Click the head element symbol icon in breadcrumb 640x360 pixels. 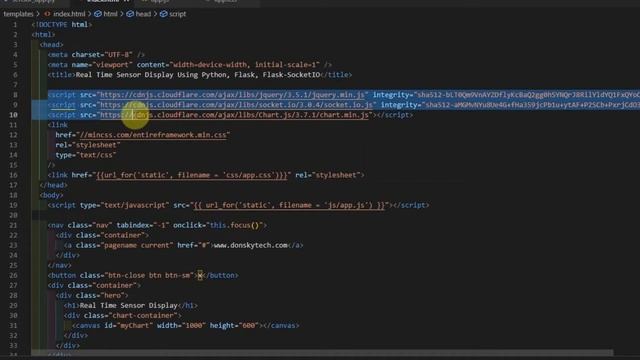click(130, 14)
